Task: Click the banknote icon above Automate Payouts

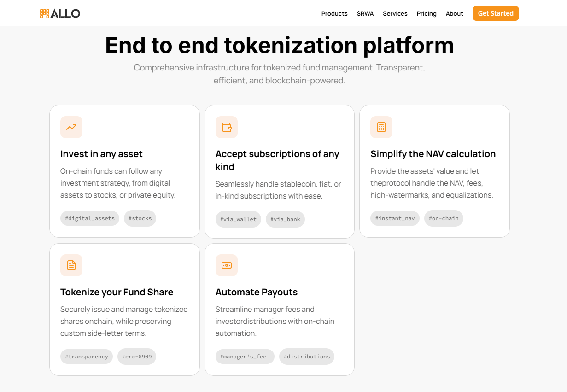Action: click(x=227, y=265)
